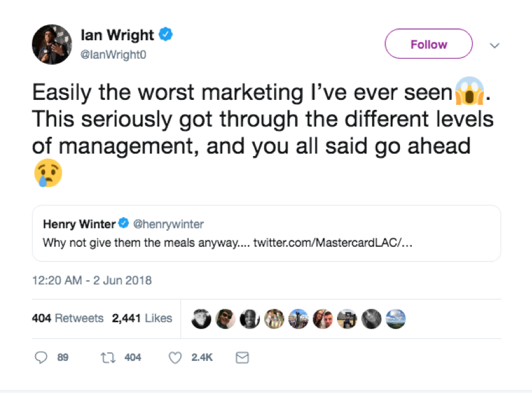532x393 pixels.
Task: Open Henry Winter's quoted tweet name
Action: pos(79,224)
